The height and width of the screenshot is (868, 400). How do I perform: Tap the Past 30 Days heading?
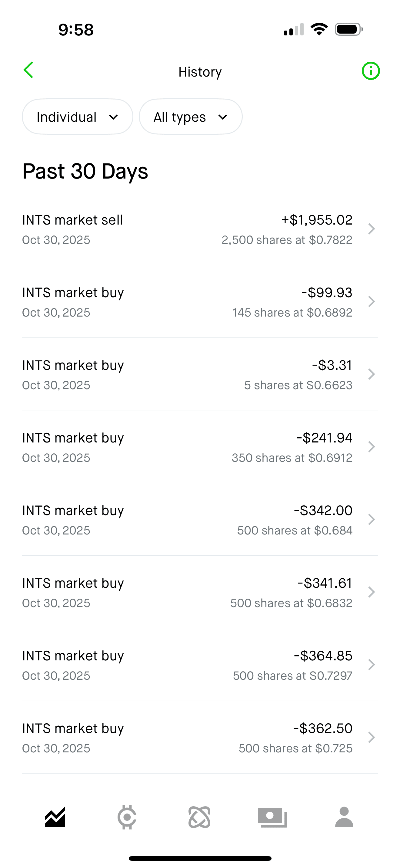click(85, 171)
